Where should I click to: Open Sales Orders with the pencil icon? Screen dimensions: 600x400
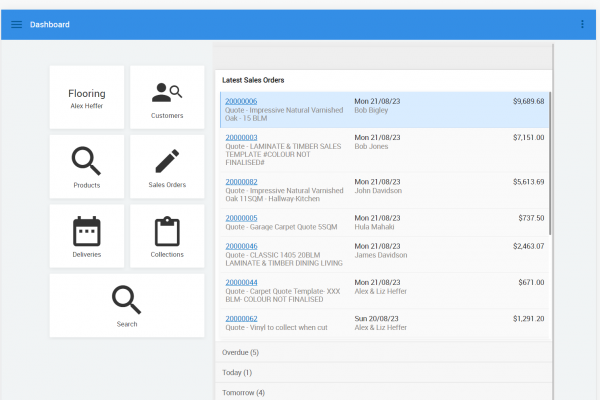(167, 162)
